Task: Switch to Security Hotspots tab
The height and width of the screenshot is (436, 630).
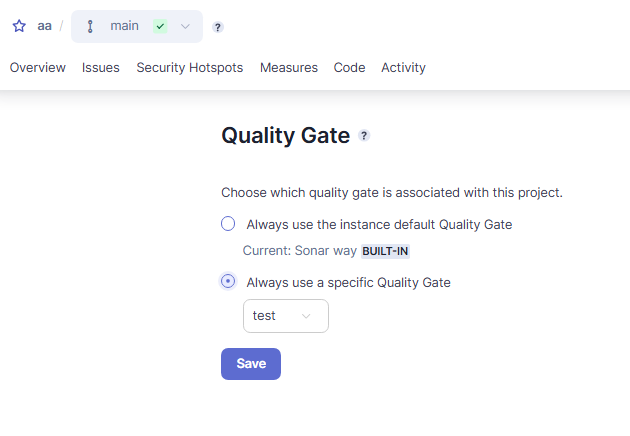Action: (190, 68)
